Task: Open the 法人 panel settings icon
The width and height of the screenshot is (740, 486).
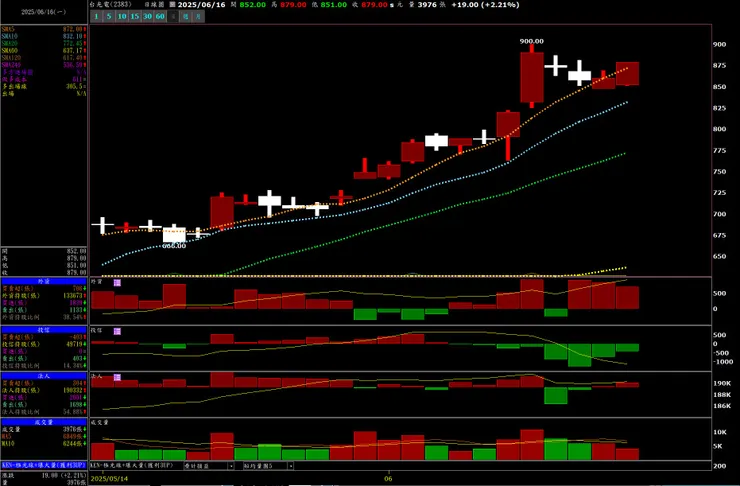Action: click(117, 377)
